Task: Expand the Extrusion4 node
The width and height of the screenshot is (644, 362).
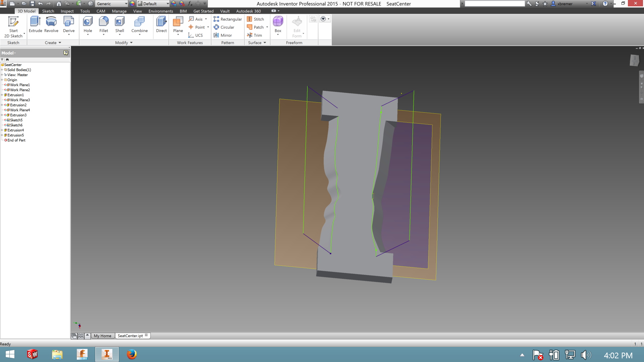Action: click(2, 130)
